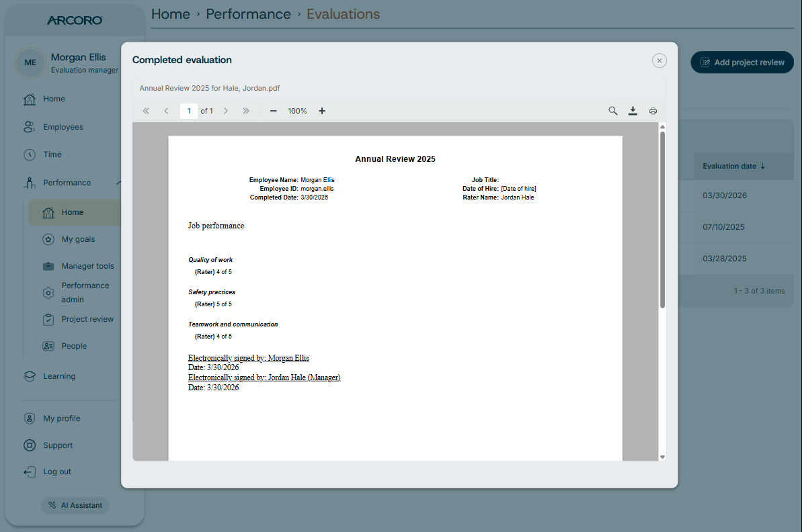Go to previous page arrow
Image resolution: width=802 pixels, height=532 pixels.
click(166, 111)
